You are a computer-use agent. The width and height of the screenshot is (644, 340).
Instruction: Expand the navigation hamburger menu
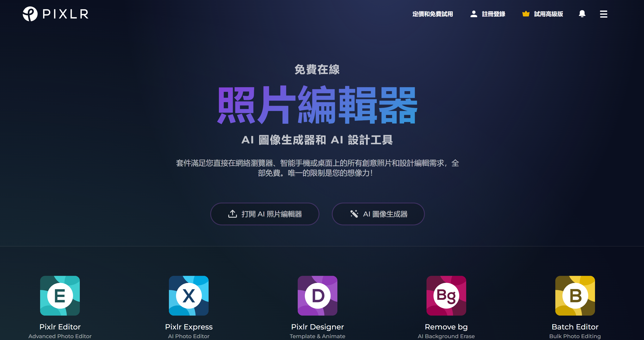coord(604,14)
